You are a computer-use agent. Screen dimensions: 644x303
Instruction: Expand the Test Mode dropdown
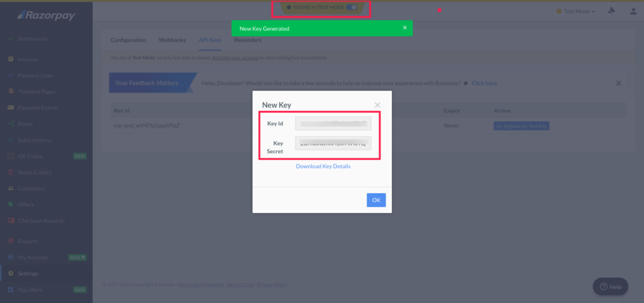575,11
